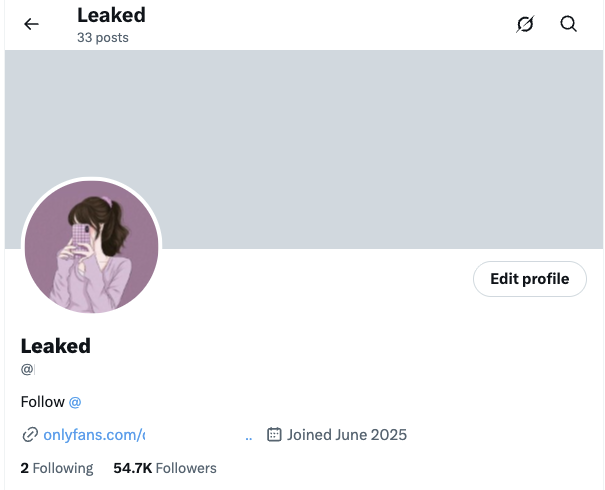Click the link chain icon beside onlyfans URL
The width and height of the screenshot is (605, 490).
coord(30,435)
